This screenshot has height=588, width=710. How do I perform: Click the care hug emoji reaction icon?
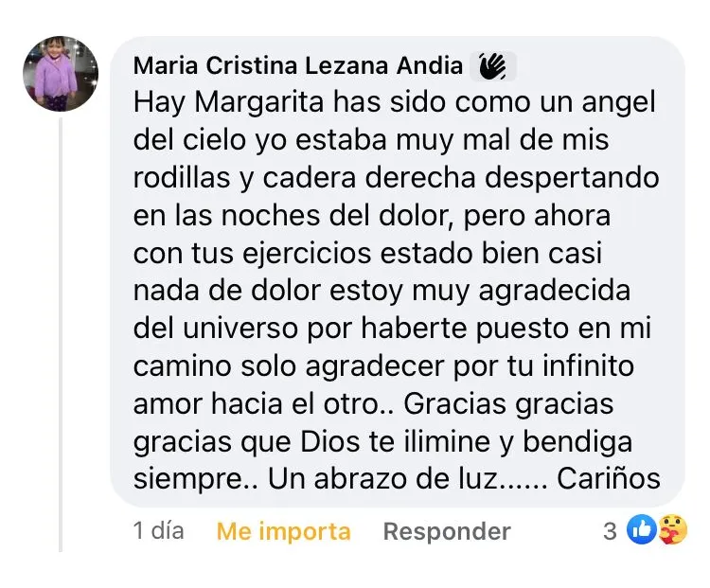pyautogui.click(x=672, y=529)
